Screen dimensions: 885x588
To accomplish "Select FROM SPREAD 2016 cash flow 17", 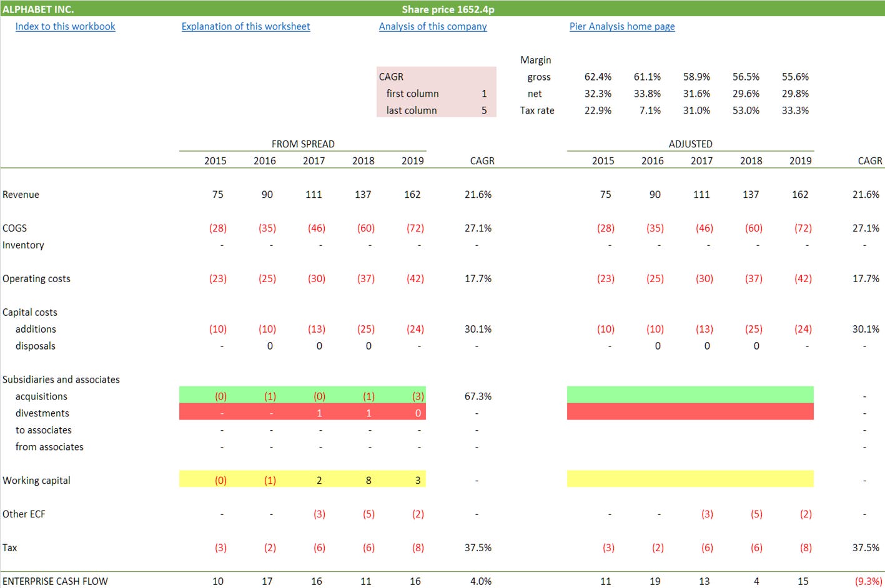I will click(x=267, y=581).
